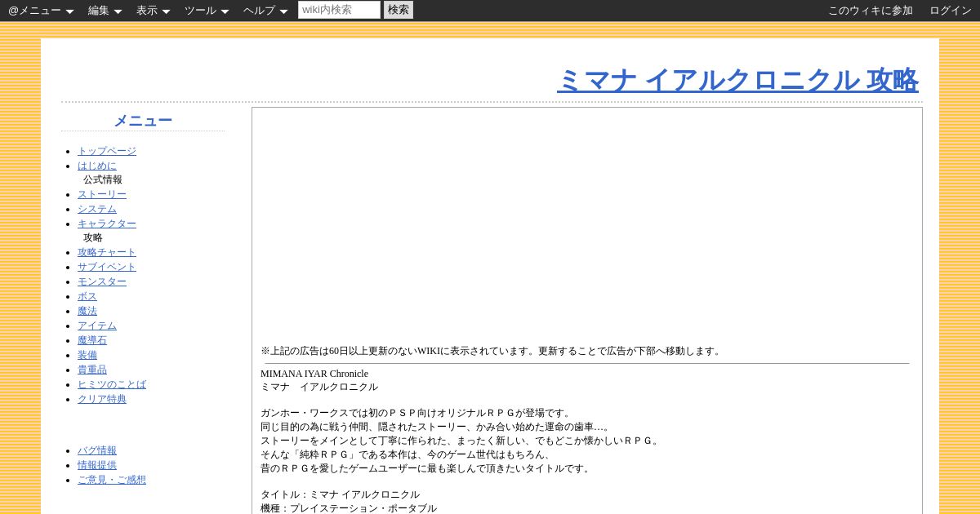The image size is (980, 514).
Task: Click the メニュー sidebar heading
Action: pyautogui.click(x=143, y=121)
